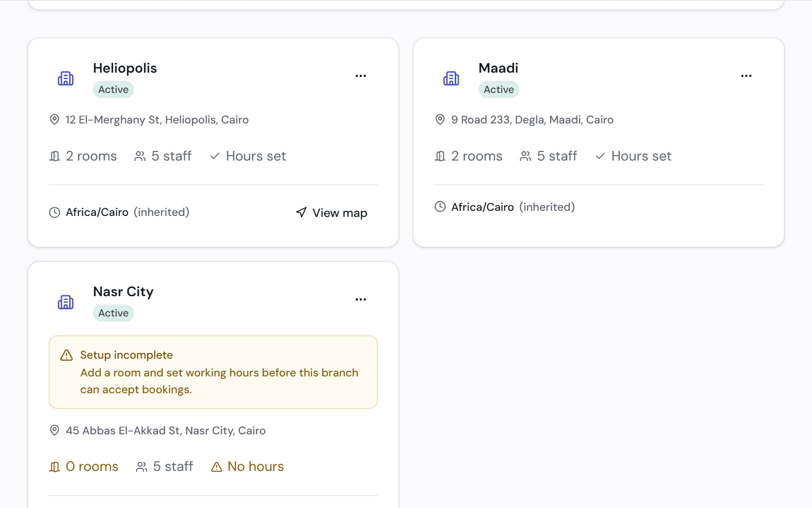This screenshot has width=812, height=508.
Task: Click the Heliopolis building icon
Action: [x=65, y=78]
